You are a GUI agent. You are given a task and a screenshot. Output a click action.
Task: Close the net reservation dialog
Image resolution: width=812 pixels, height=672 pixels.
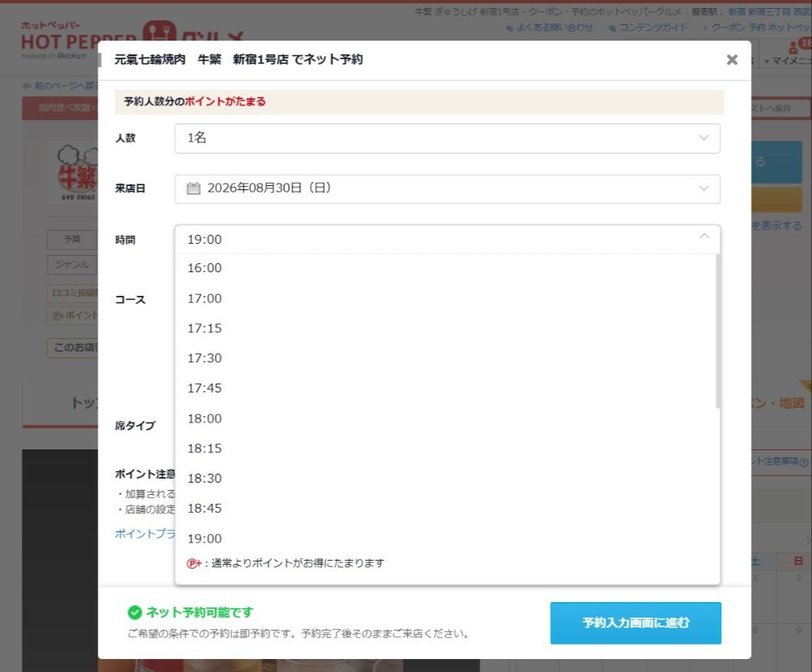pyautogui.click(x=732, y=59)
